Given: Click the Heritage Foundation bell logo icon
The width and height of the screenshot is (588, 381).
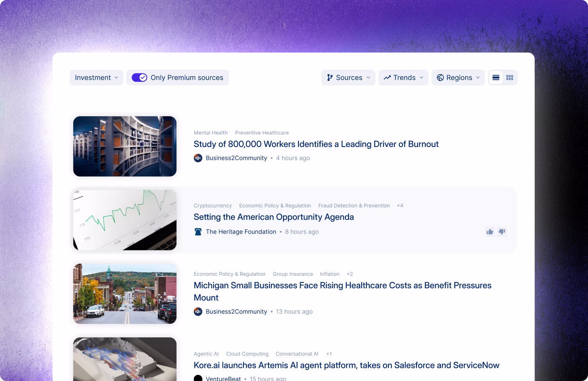Looking at the screenshot, I should 198,232.
